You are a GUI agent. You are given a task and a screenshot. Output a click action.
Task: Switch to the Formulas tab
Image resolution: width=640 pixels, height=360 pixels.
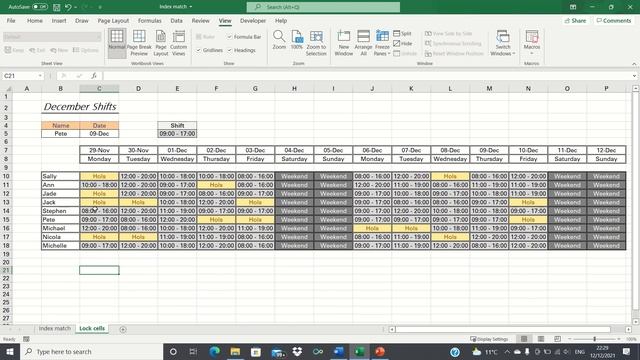click(x=149, y=20)
